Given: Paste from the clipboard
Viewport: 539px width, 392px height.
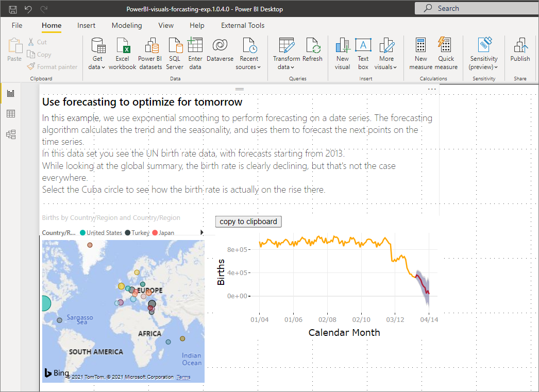Looking at the screenshot, I should (14, 50).
